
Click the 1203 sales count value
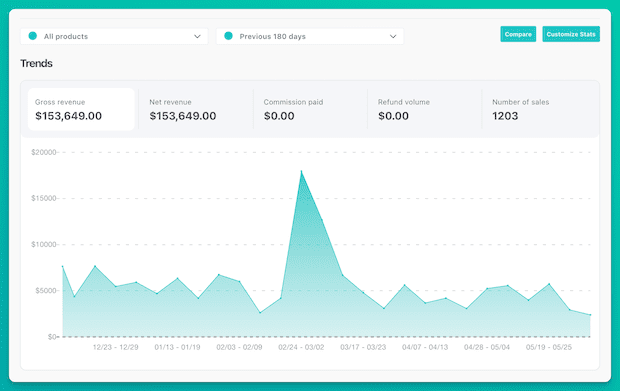(x=505, y=116)
